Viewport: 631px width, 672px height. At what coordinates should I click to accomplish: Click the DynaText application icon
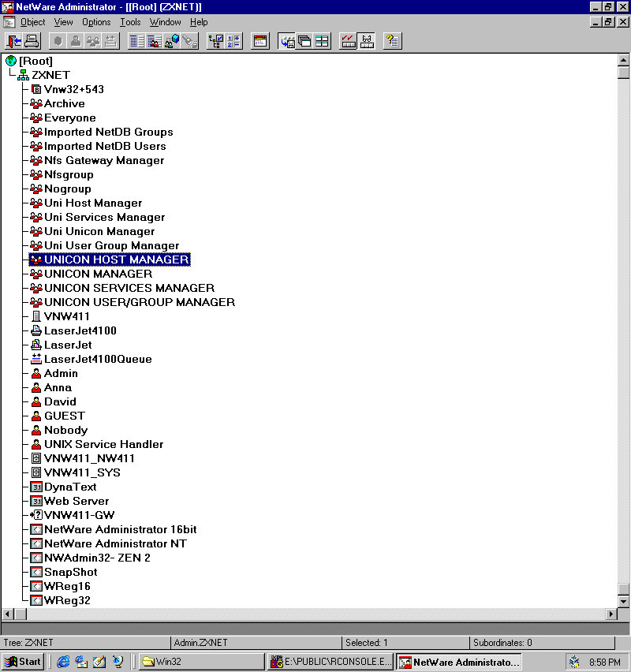pos(36,487)
